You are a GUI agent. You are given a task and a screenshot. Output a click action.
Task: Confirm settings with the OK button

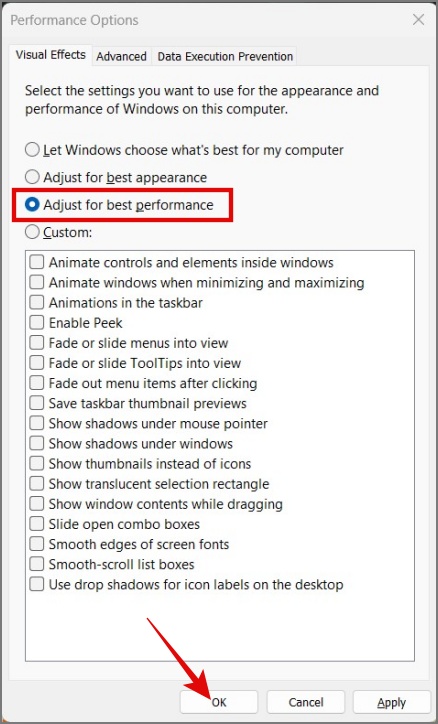point(219,702)
